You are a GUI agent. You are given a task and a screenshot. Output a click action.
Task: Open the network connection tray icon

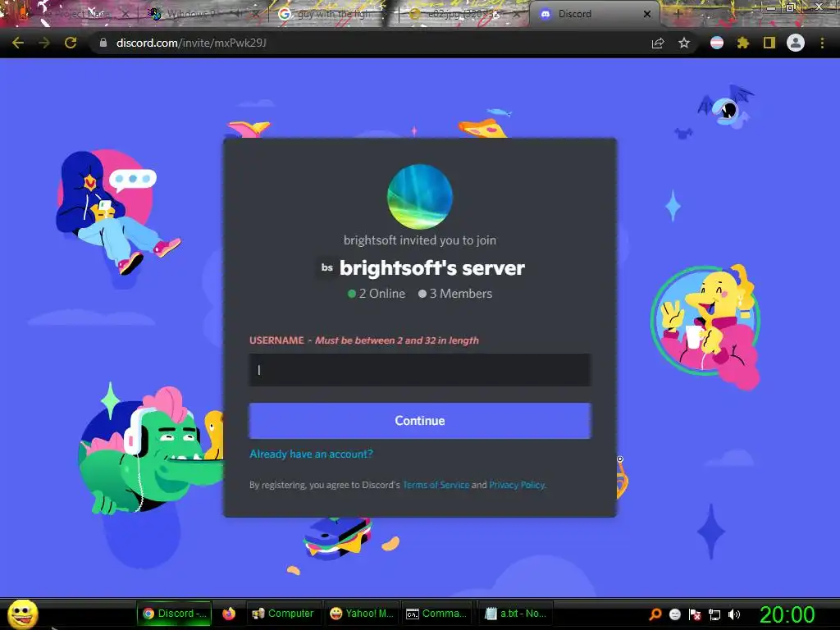[714, 614]
